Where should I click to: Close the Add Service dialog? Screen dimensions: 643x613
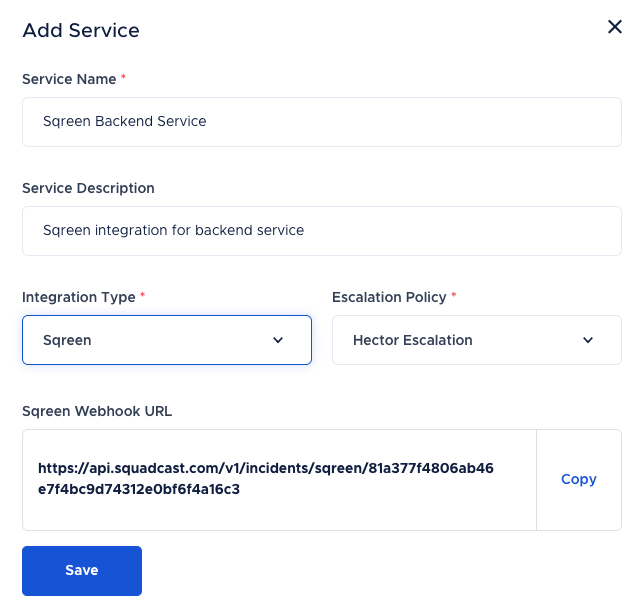pyautogui.click(x=615, y=27)
